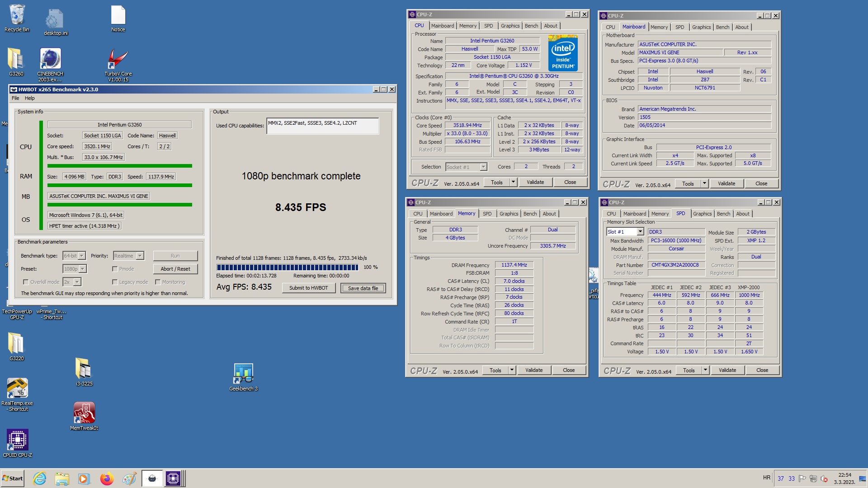Click the HR language indicator
The image size is (868, 488).
[x=767, y=478]
